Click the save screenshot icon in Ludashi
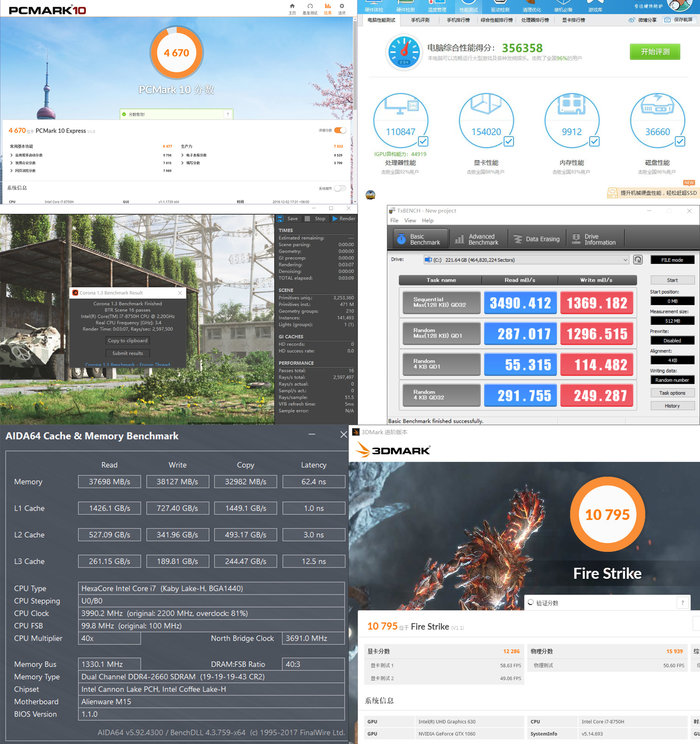The height and width of the screenshot is (744, 700). [667, 20]
